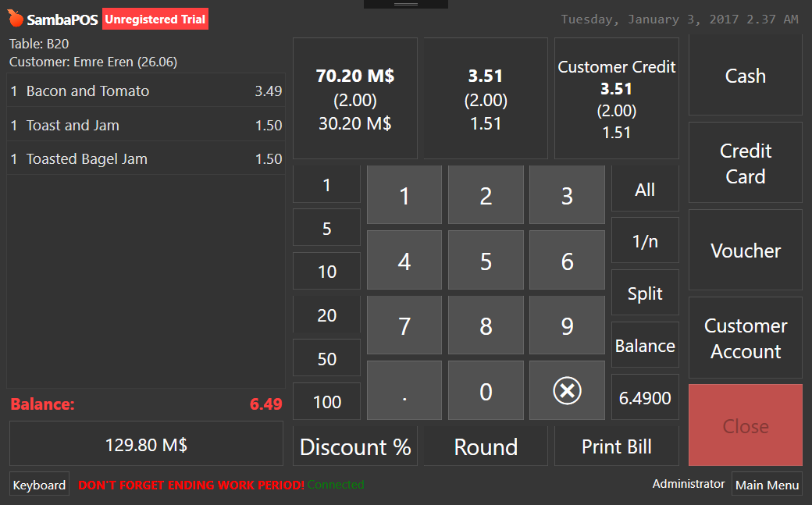Pay with Voucher

point(745,251)
